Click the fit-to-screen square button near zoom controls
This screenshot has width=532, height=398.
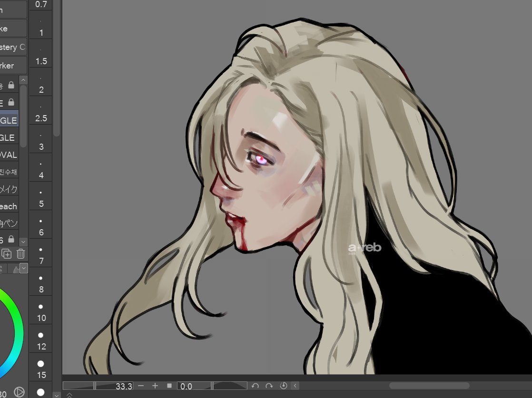coord(169,386)
